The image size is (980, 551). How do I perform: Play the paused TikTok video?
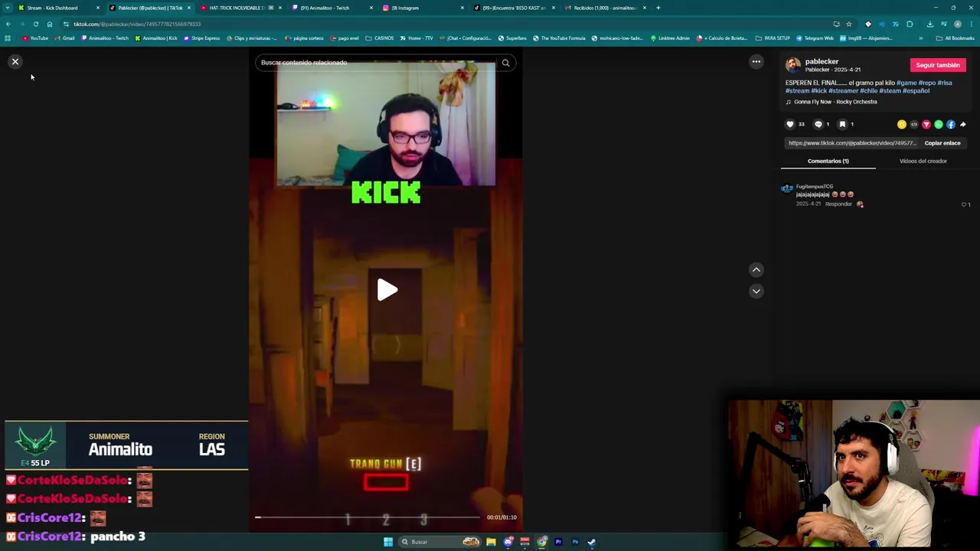tap(387, 290)
